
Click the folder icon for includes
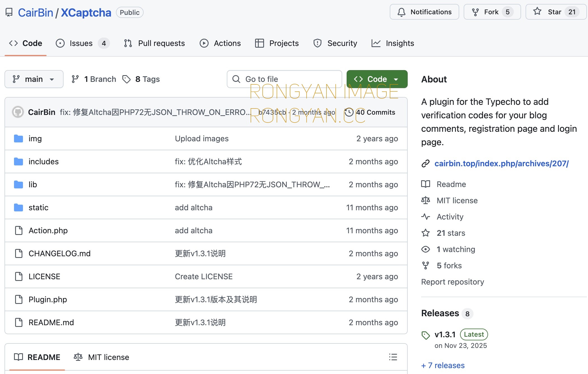tap(18, 161)
